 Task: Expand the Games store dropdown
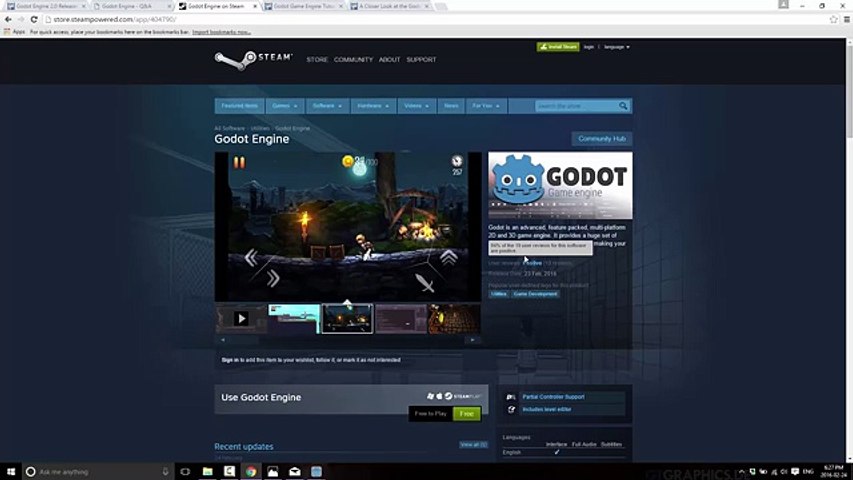tap(285, 106)
